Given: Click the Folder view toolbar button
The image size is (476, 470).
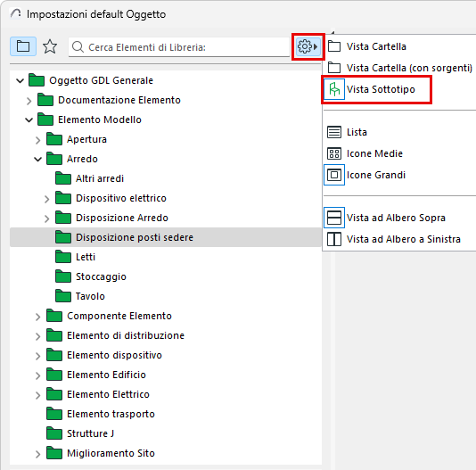Looking at the screenshot, I should tap(23, 46).
